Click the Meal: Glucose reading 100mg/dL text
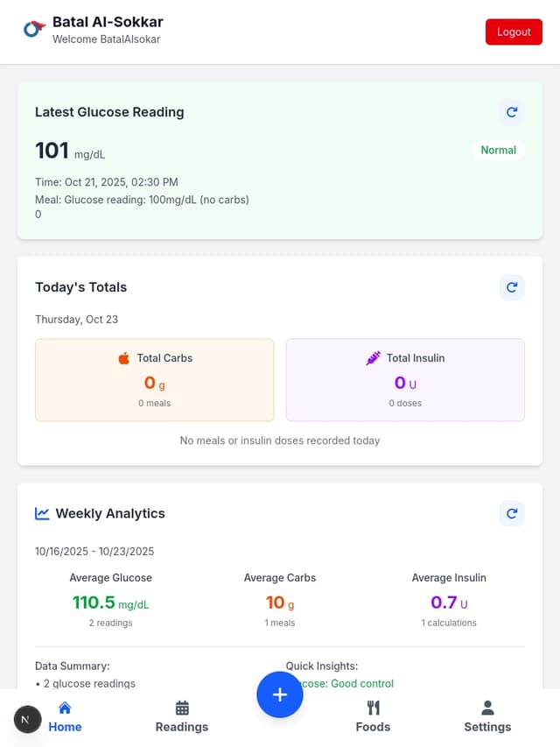560x747 pixels. coord(142,200)
